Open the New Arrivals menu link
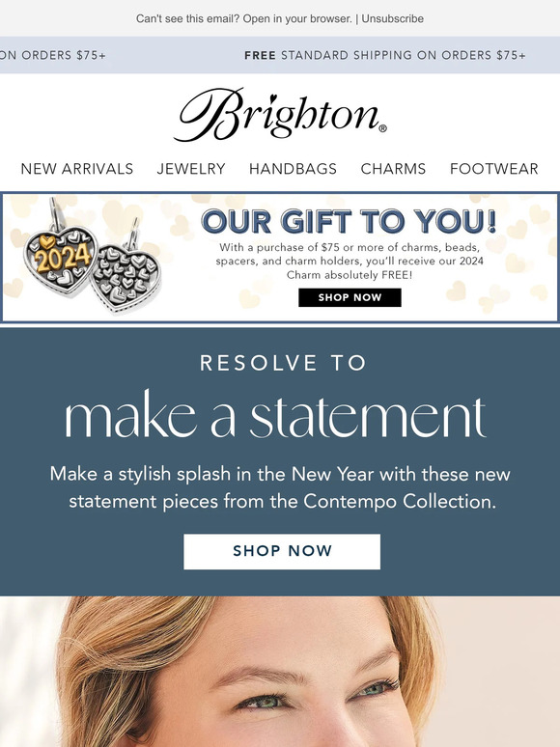This screenshot has width=560, height=747. [76, 169]
